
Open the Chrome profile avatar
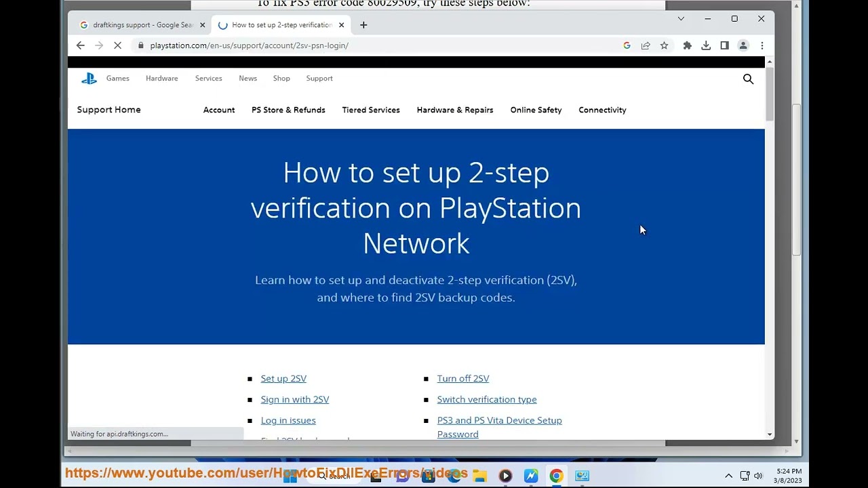tap(743, 45)
